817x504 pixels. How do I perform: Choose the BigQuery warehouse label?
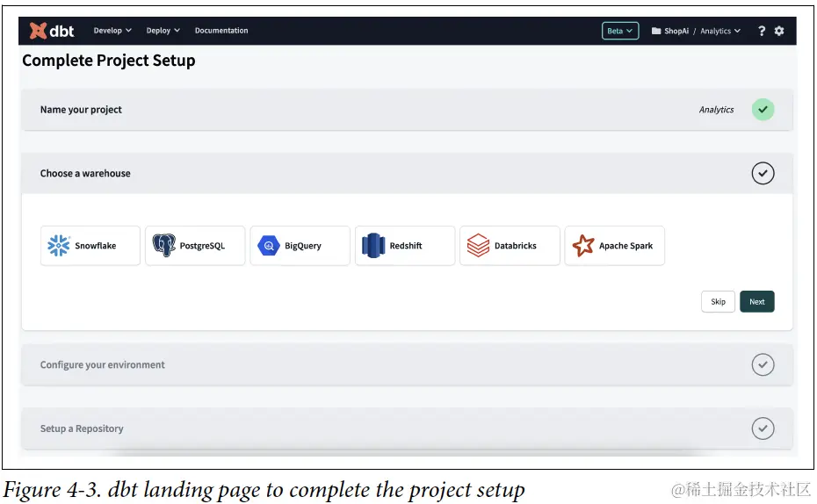[303, 246]
